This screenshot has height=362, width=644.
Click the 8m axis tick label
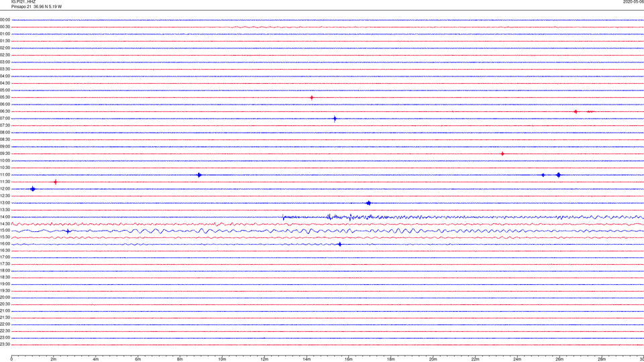(180, 359)
